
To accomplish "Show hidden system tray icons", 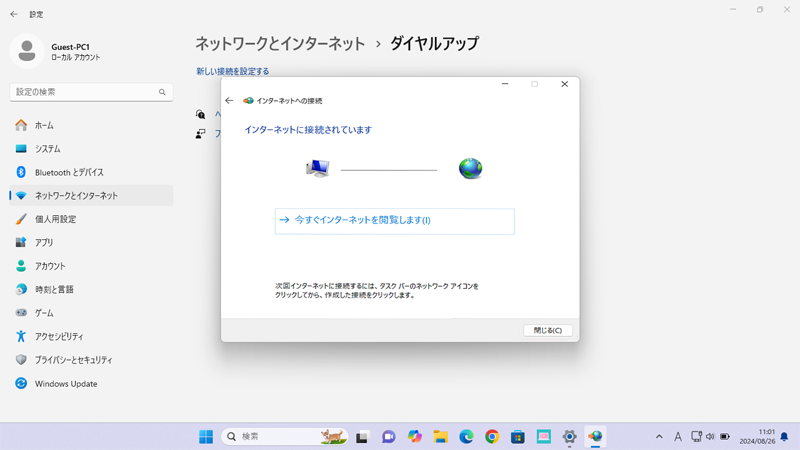I will [659, 437].
